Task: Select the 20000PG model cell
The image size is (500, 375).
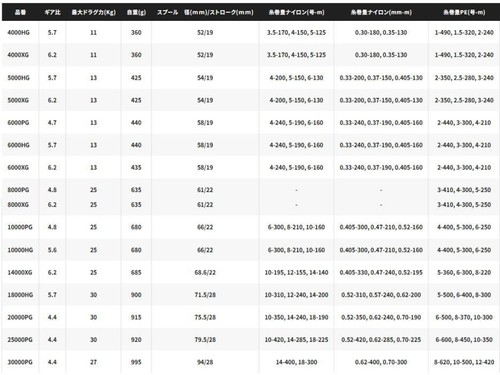Action: [x=20, y=317]
